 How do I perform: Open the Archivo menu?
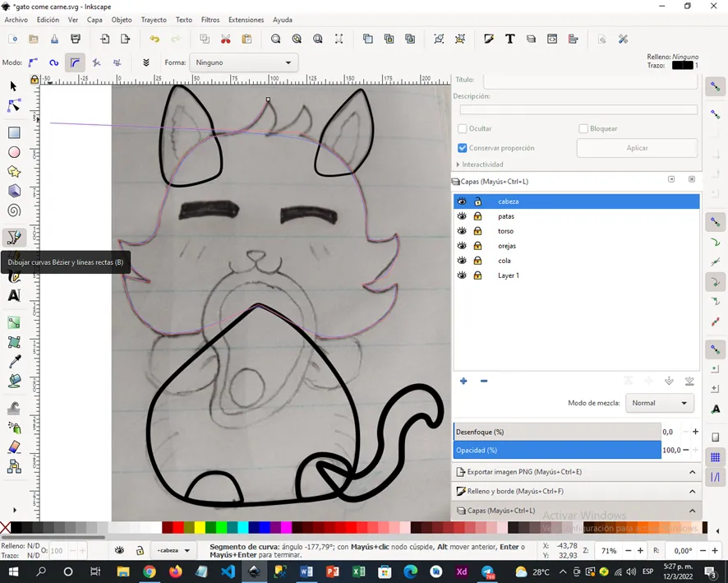pyautogui.click(x=16, y=20)
